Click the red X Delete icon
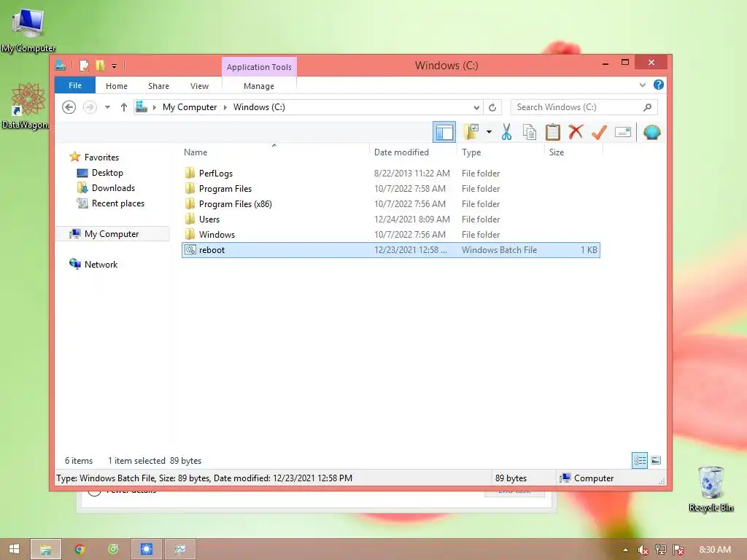Viewport: 747px width, 560px height. pos(576,131)
